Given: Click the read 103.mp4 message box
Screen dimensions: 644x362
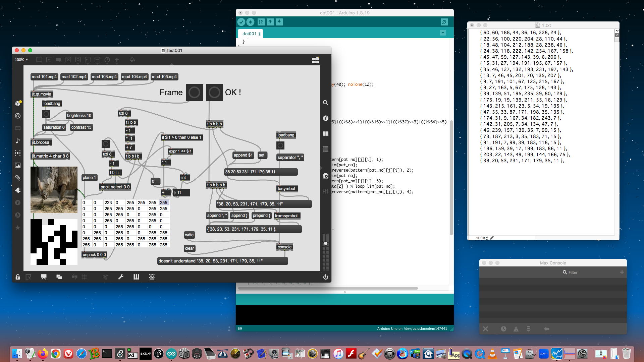Looking at the screenshot, I should click(104, 77).
